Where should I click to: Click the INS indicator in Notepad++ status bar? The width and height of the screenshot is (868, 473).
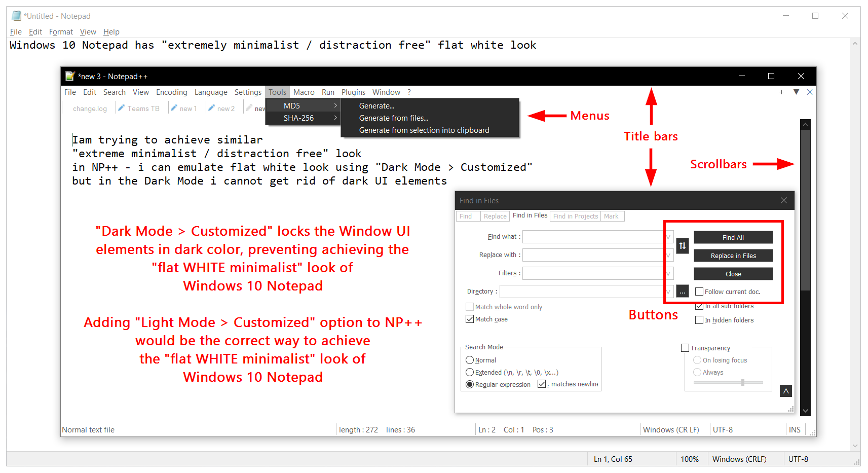795,429
